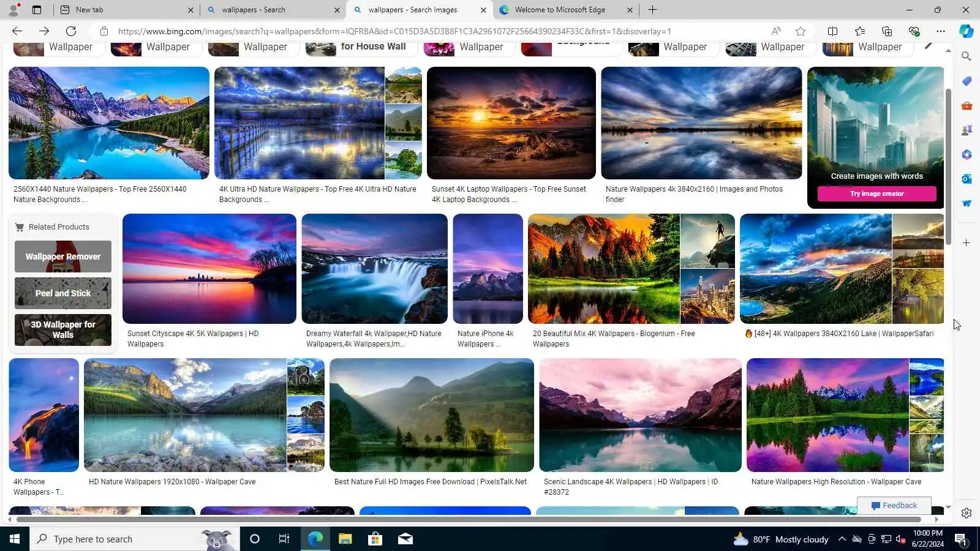Open the weather widget 80°F Mostly cloudy

[781, 539]
